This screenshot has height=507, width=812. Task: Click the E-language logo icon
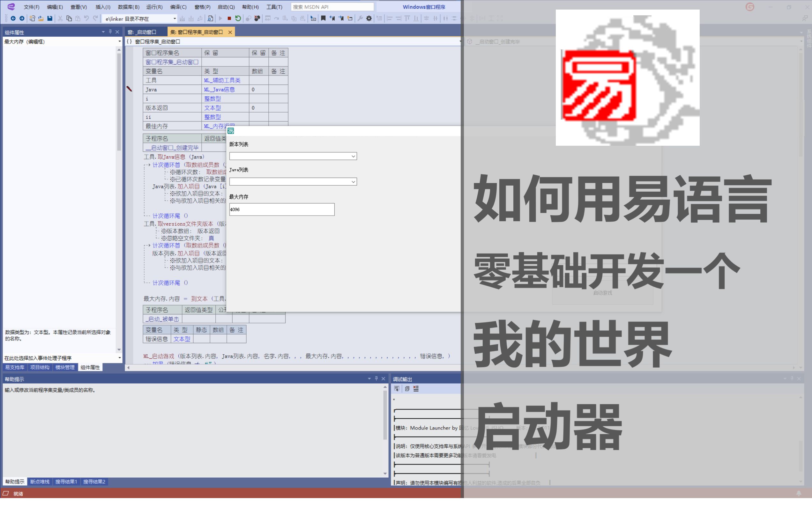coord(11,6)
